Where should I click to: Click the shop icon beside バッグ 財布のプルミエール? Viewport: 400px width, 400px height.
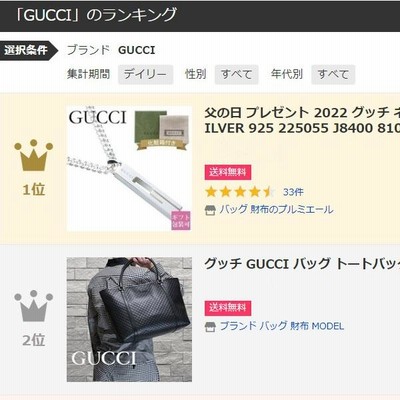point(210,210)
